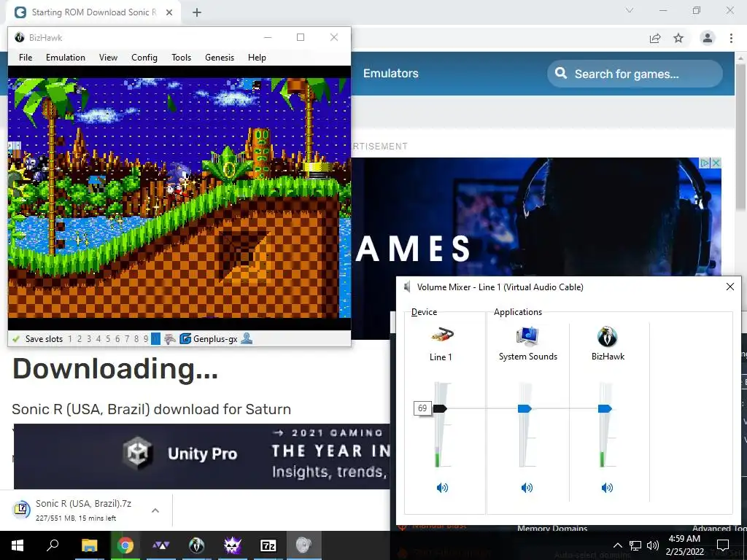Select save slot 3 in BizHawk

(x=89, y=339)
